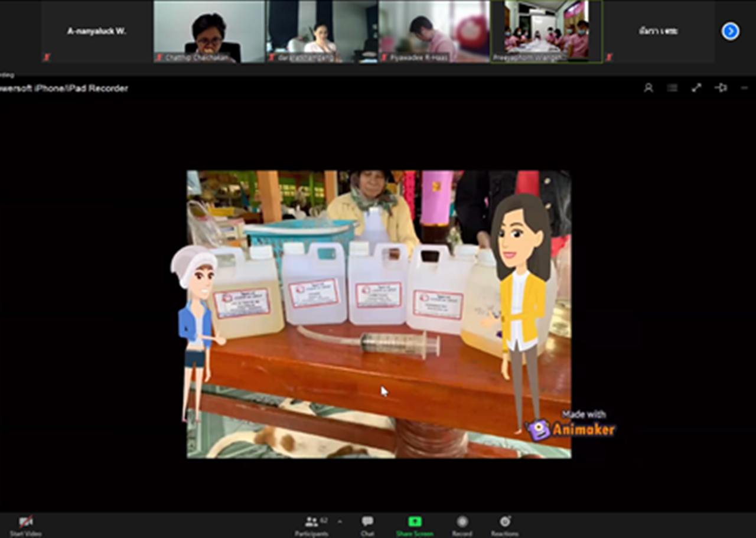
Task: Select the Piyawadee participant video thumbnail
Action: point(434,31)
